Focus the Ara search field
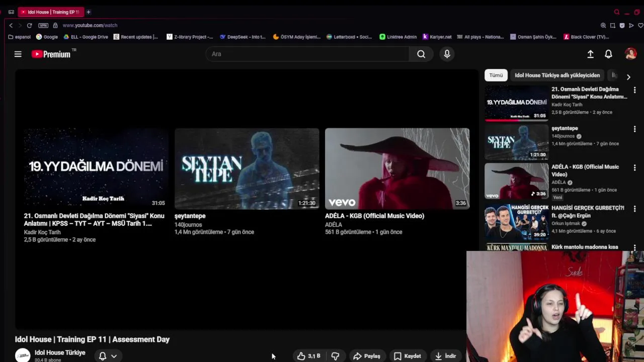 point(308,54)
